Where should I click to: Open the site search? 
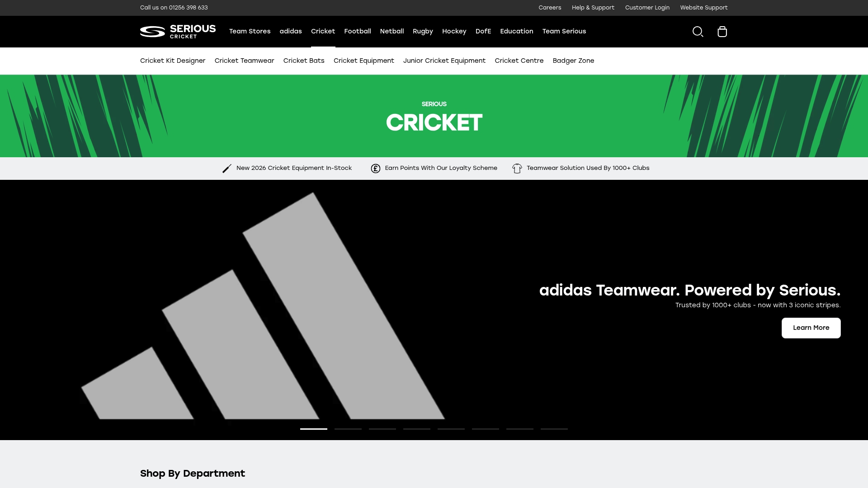click(x=698, y=32)
